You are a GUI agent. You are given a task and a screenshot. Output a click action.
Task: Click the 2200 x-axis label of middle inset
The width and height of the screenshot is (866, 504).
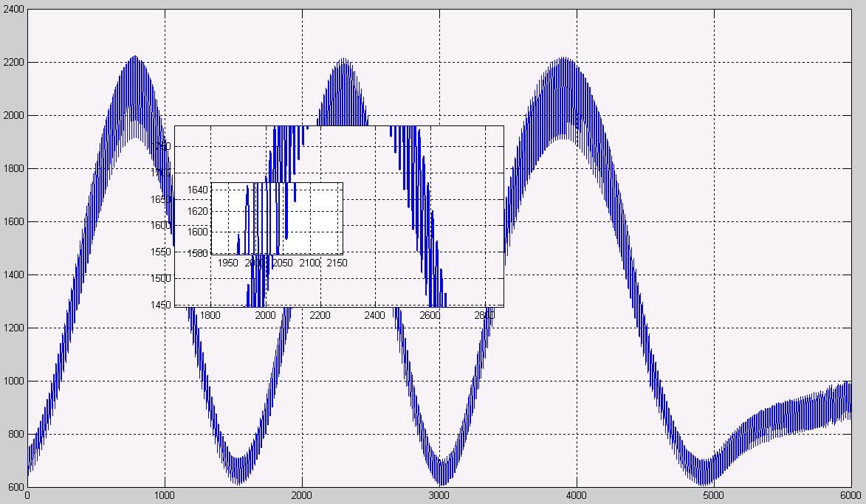tap(320, 315)
